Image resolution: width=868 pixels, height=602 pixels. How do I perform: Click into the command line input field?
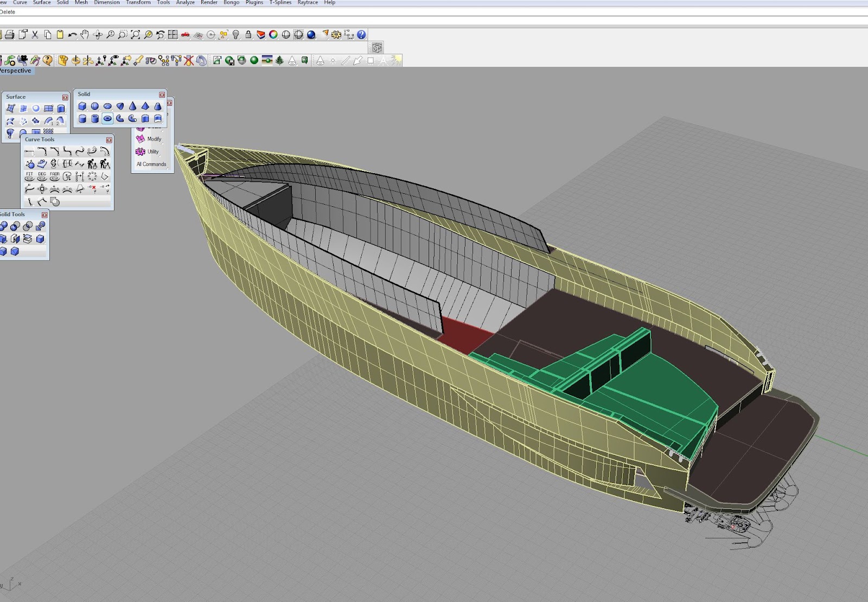[434, 20]
